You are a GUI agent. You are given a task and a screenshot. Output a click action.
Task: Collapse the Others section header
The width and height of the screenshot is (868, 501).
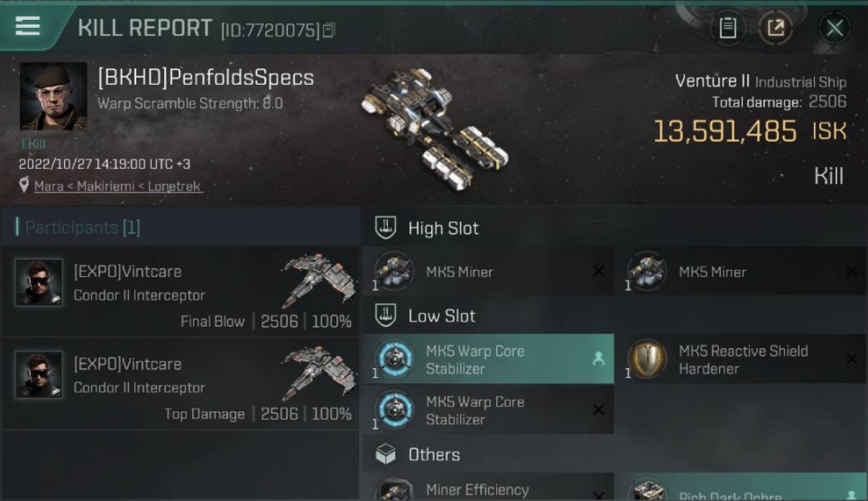(614, 454)
